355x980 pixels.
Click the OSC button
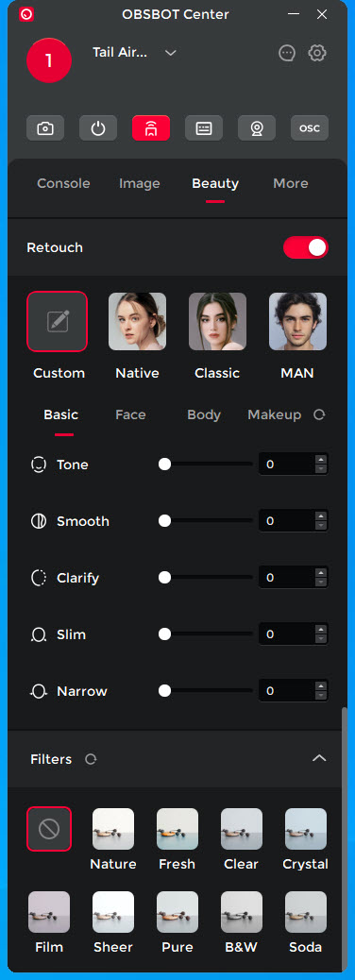[x=310, y=128]
